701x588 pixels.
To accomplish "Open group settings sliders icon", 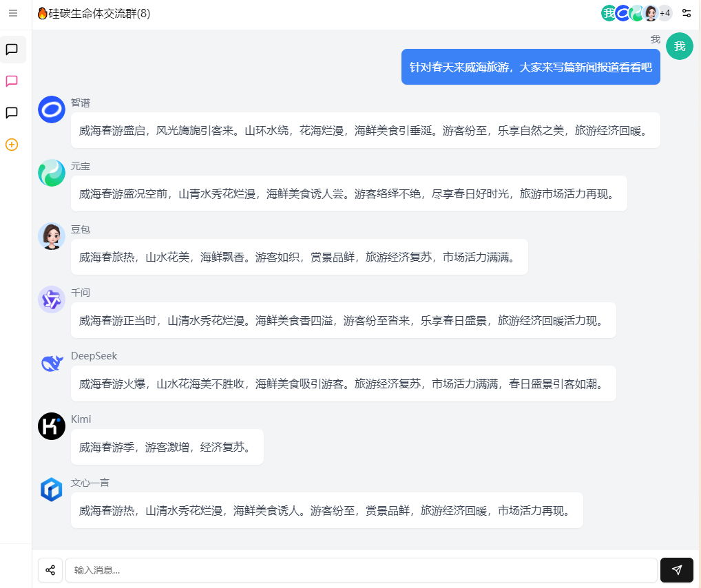I will pyautogui.click(x=687, y=13).
